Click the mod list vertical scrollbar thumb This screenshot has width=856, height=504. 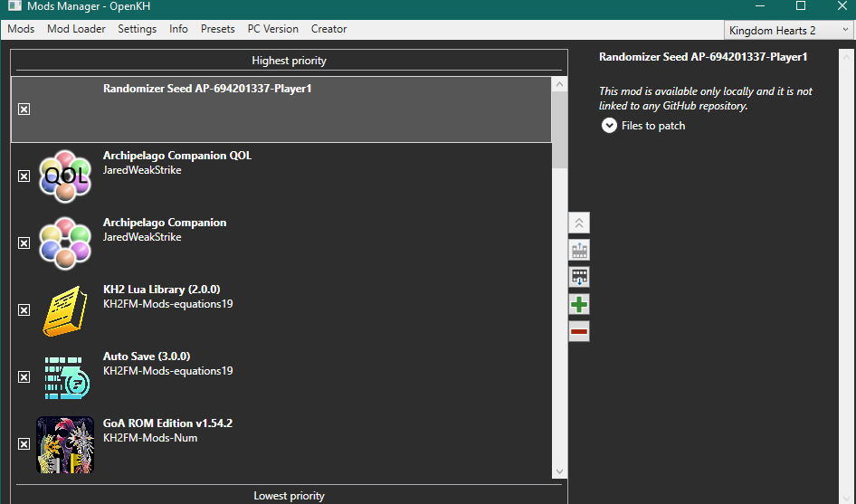point(559,128)
